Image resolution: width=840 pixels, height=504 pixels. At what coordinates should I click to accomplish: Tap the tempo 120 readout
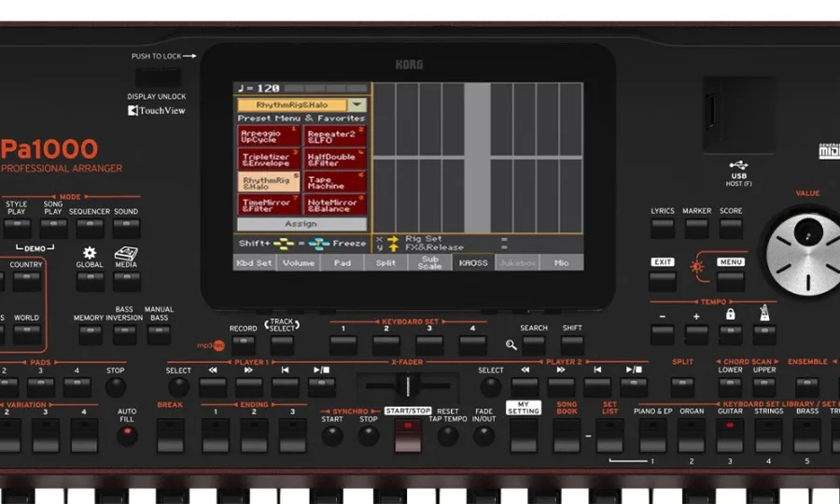click(259, 89)
